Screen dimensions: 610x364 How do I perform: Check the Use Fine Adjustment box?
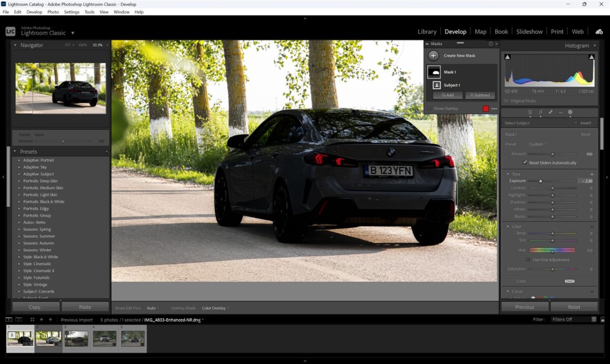(529, 260)
